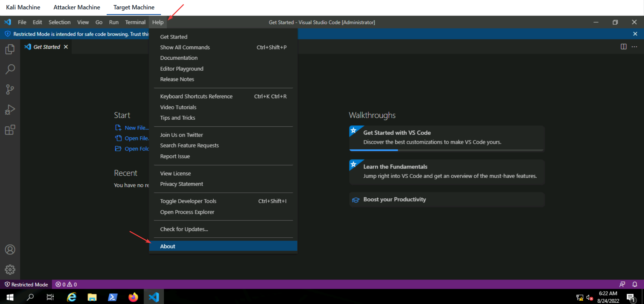Select Show All Commands
The image size is (644, 304).
point(223,47)
